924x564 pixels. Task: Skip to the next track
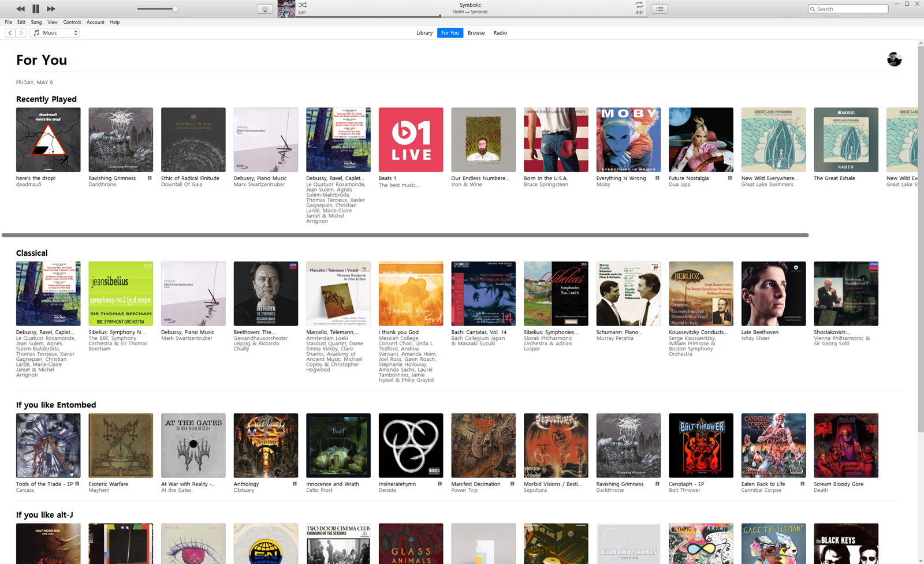(x=51, y=9)
